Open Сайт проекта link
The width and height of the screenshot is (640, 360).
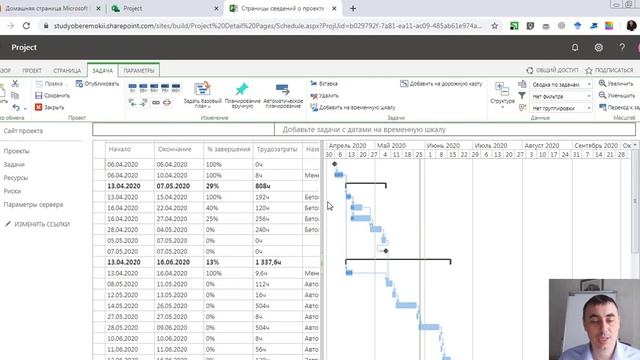click(23, 131)
